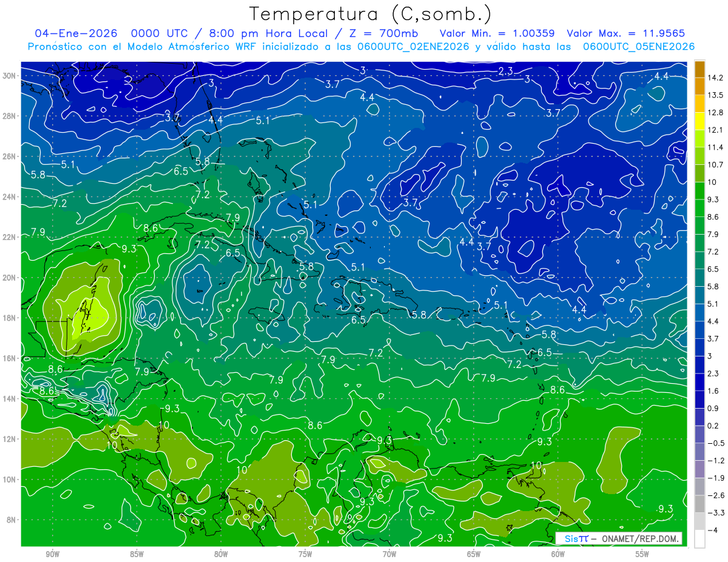Click the "14.2" color scale label
This screenshot has width=728, height=562.
716,78
